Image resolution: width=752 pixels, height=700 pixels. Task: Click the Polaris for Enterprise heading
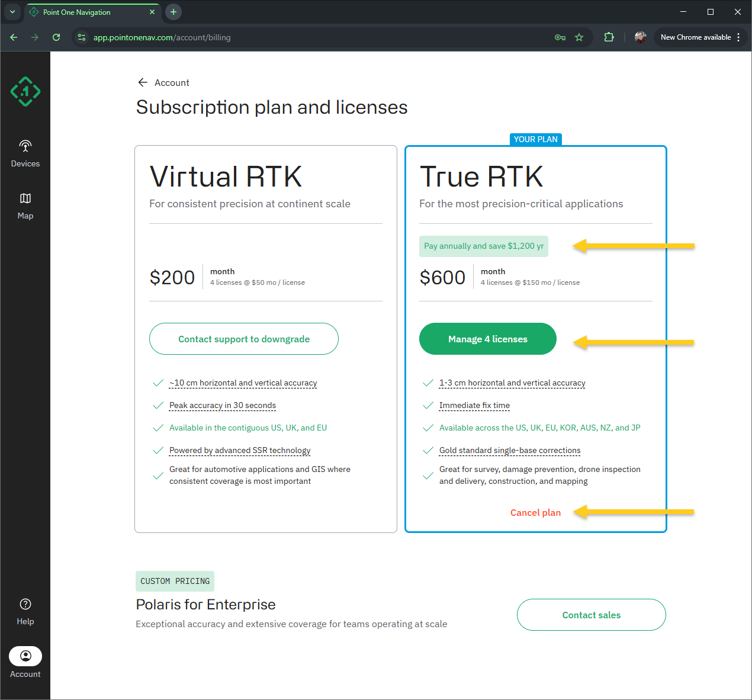205,604
